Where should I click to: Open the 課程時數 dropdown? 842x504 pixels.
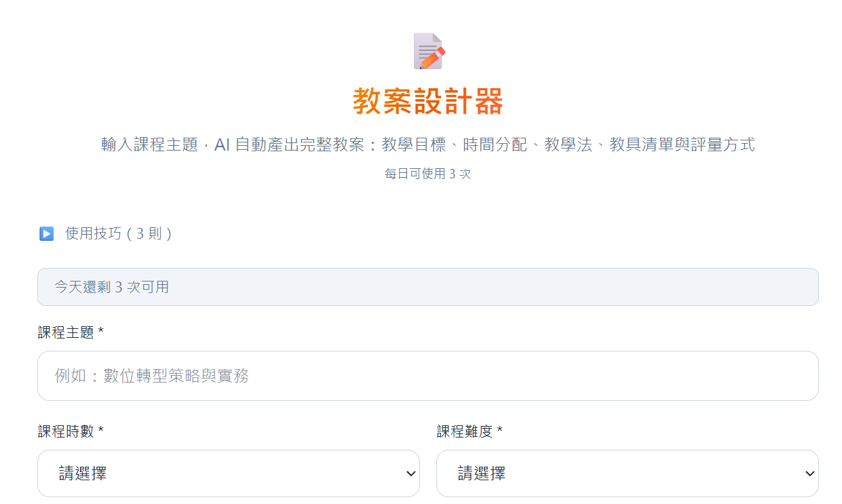228,473
